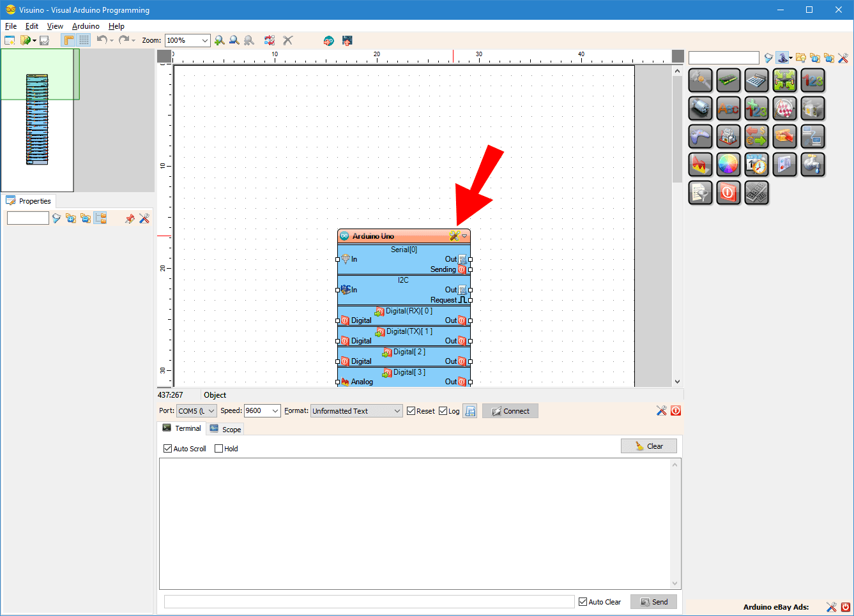This screenshot has width=854, height=616.
Task: Open the Arduino menu
Action: click(x=86, y=26)
